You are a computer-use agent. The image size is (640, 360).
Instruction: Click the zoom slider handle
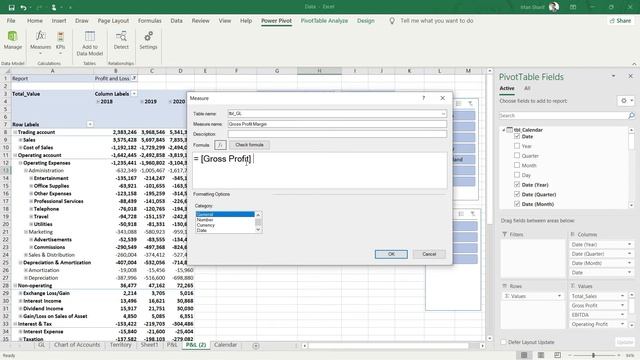(x=593, y=355)
